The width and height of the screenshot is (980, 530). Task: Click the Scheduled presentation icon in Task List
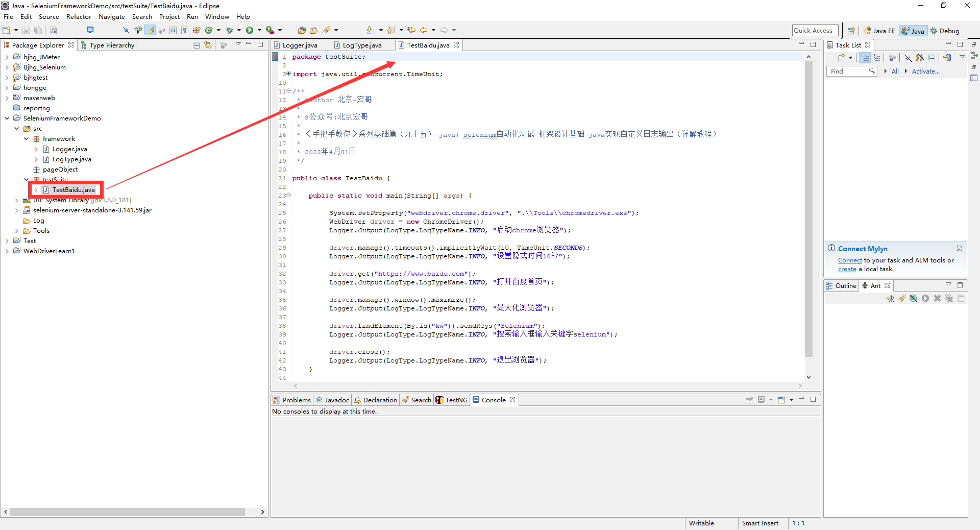[876, 58]
